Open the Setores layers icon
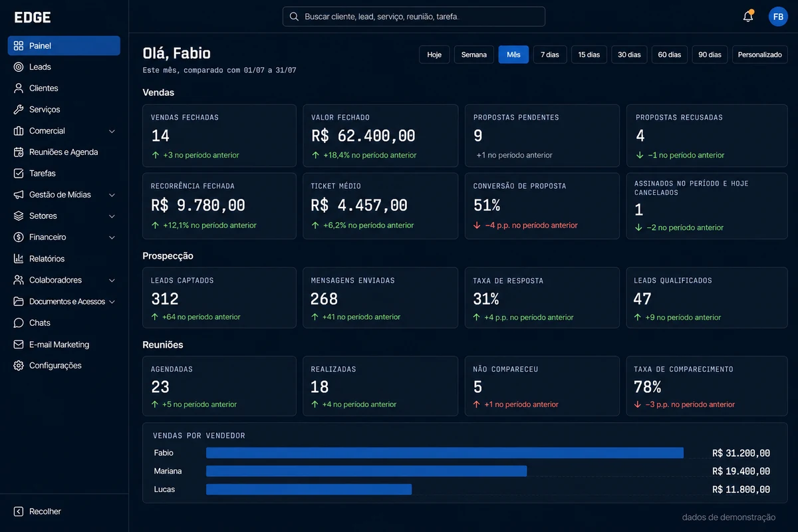The width and height of the screenshot is (798, 532). point(19,216)
